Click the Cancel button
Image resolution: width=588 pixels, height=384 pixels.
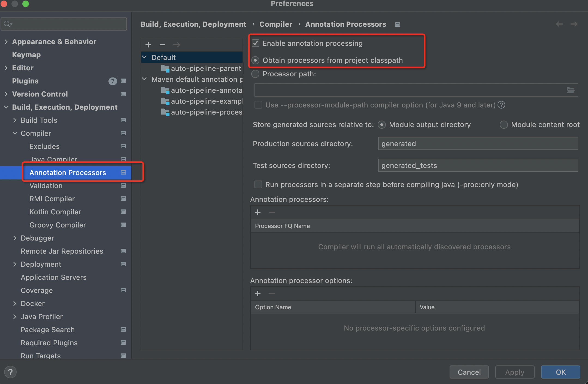coord(469,372)
